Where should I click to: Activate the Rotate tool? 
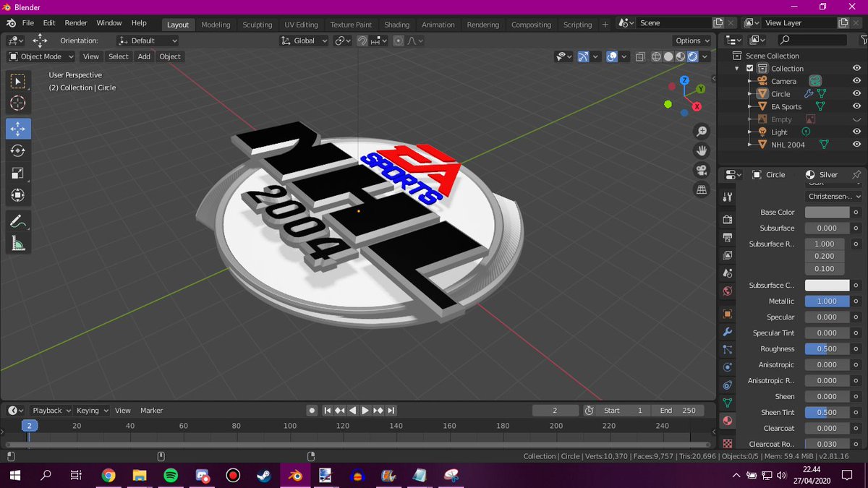tap(18, 151)
